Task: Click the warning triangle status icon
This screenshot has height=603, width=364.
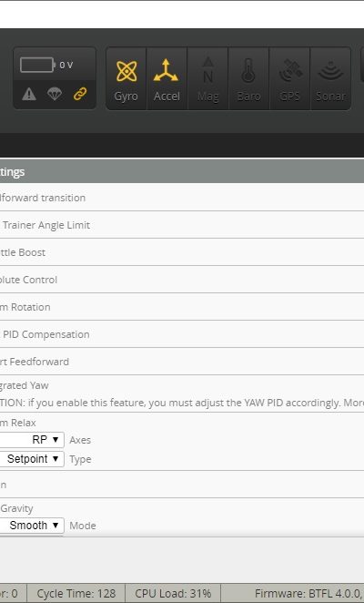Action: click(x=29, y=94)
